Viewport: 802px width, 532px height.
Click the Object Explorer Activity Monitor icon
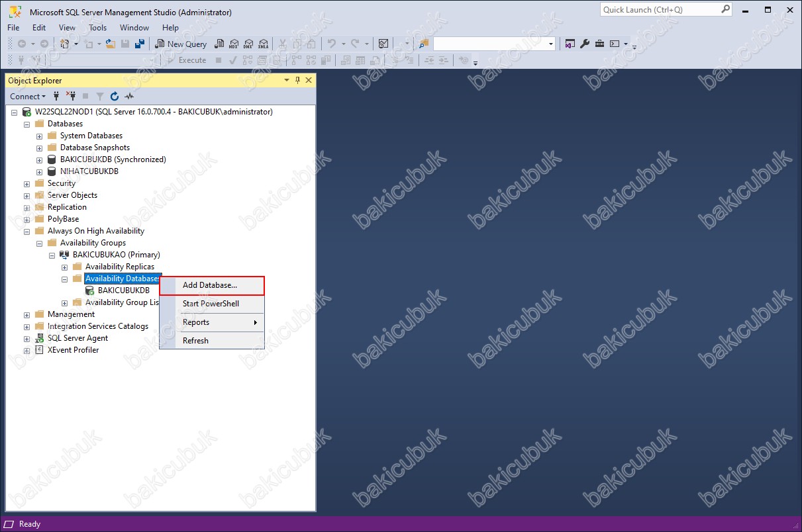130,96
